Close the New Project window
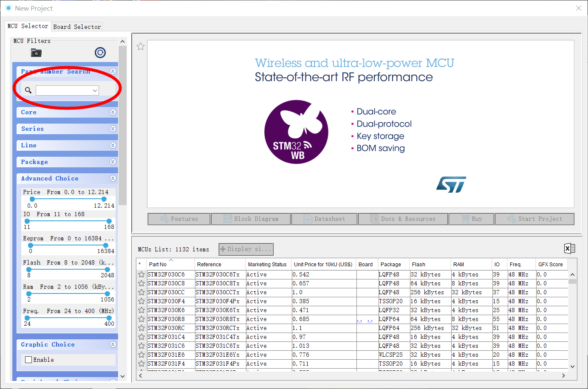588x389 pixels. [x=578, y=8]
